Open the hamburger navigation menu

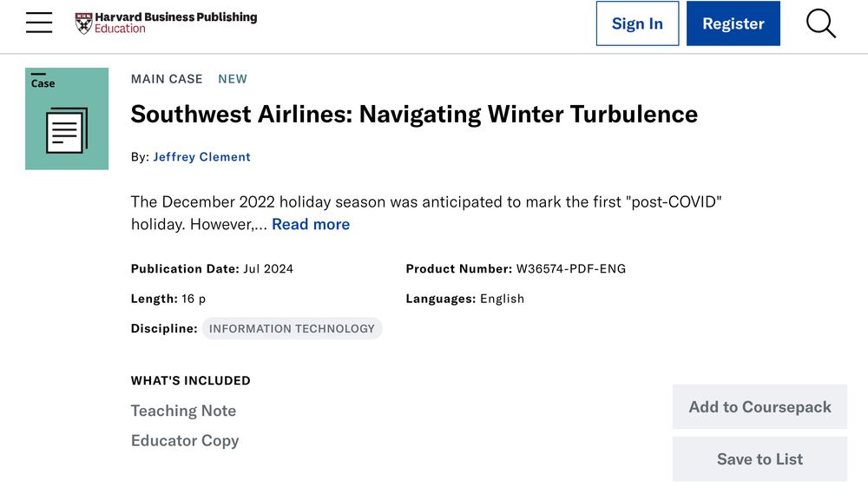pyautogui.click(x=39, y=23)
